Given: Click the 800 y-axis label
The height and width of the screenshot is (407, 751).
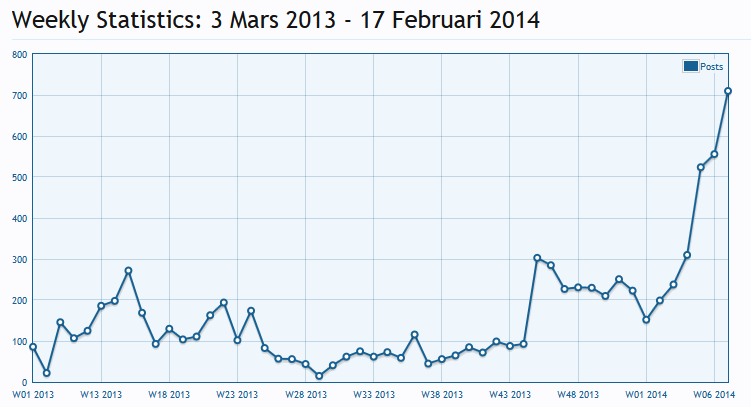Looking at the screenshot, I should pyautogui.click(x=19, y=55).
